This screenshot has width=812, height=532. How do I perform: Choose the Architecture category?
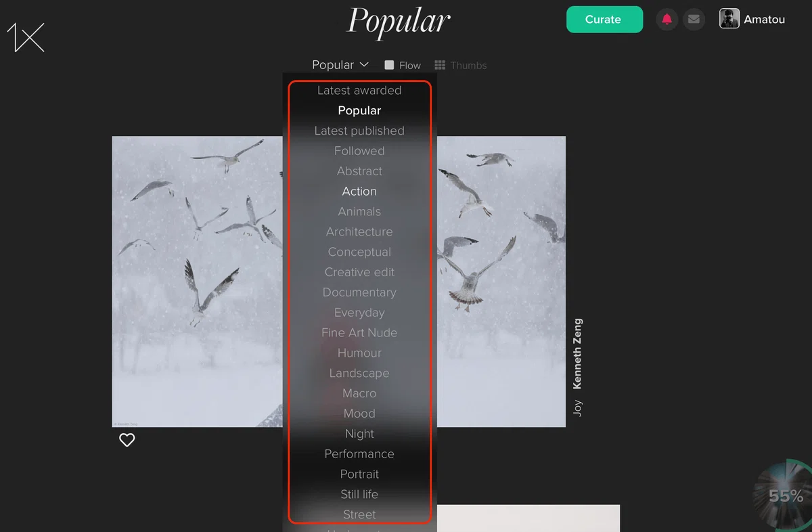(359, 231)
